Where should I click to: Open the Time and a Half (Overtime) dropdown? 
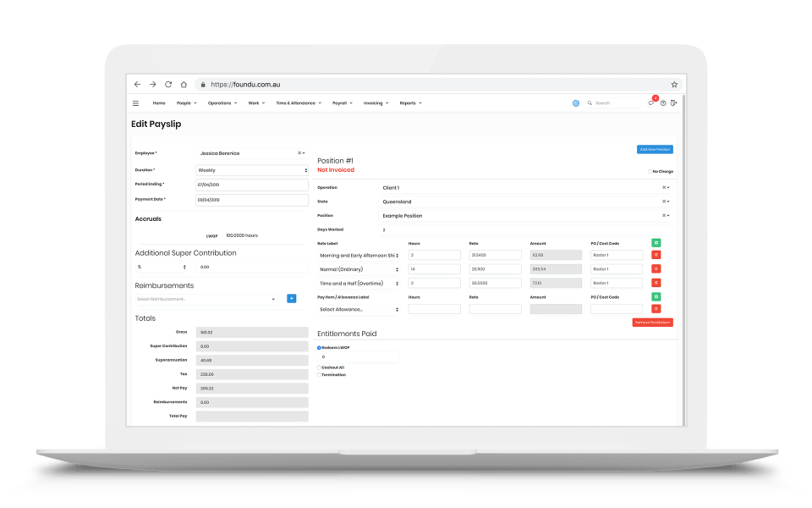click(359, 283)
